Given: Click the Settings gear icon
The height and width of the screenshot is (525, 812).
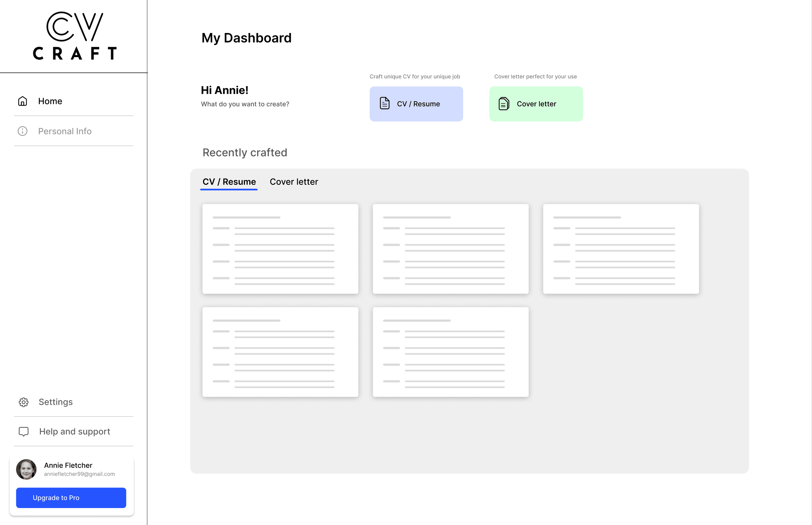Looking at the screenshot, I should click(24, 402).
